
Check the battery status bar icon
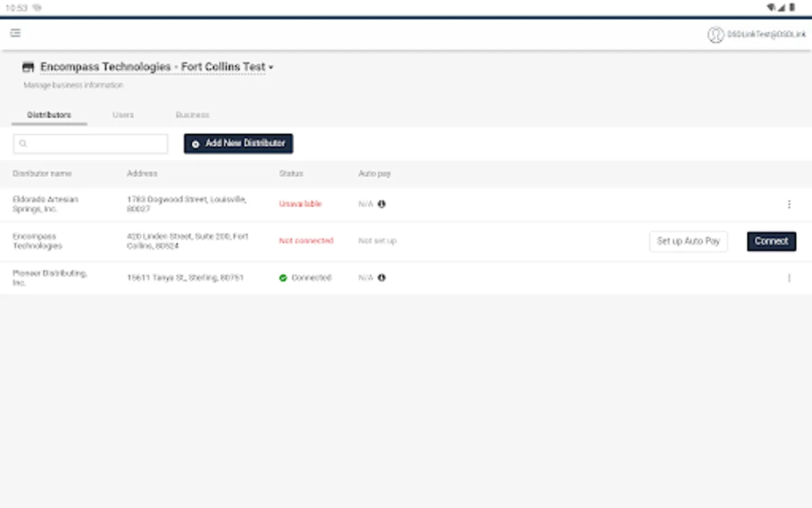[x=792, y=7]
